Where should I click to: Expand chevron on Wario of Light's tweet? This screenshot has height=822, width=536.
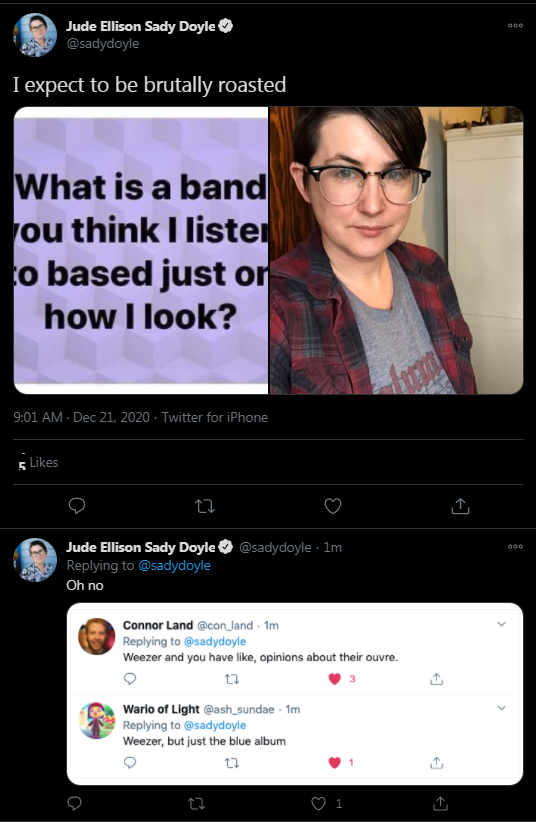click(x=501, y=708)
